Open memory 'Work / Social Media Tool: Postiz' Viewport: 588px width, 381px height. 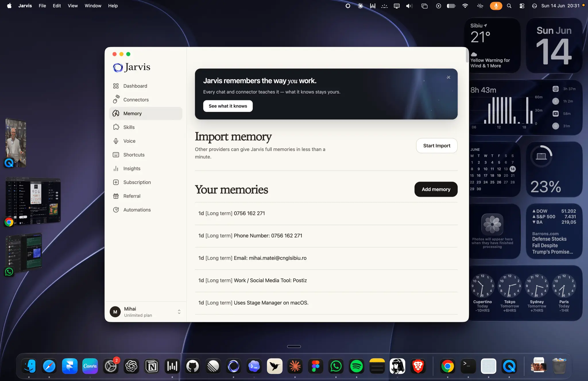(326, 280)
